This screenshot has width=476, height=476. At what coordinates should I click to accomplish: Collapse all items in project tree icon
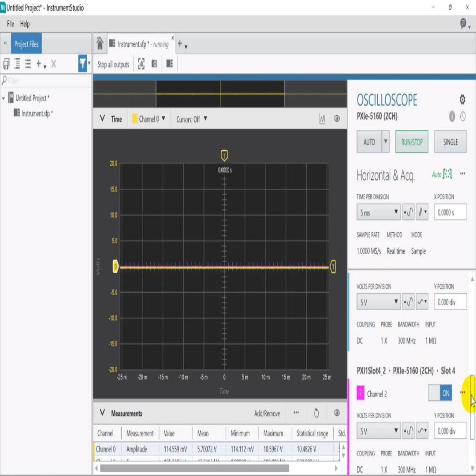pos(28,64)
